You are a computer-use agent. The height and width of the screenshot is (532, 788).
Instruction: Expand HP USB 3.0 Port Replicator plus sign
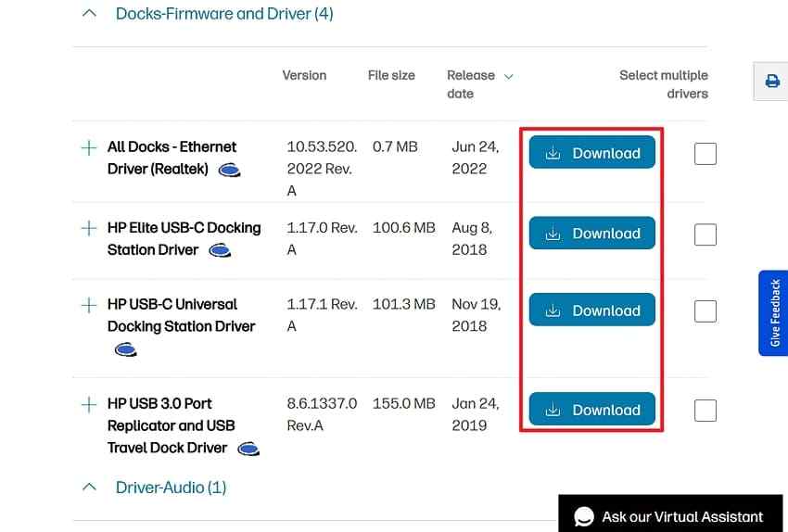[x=89, y=404]
